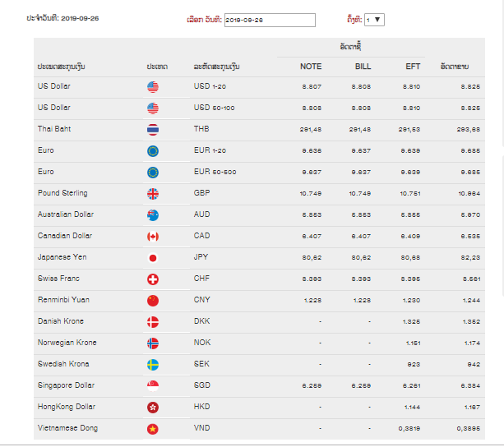Screen dimensions: 504x447
Task: Click the Norwegian Krone flag icon
Action: [153, 343]
